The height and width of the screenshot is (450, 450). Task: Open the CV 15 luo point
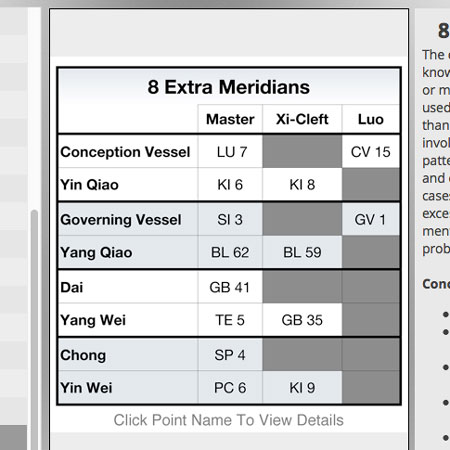[x=370, y=152]
